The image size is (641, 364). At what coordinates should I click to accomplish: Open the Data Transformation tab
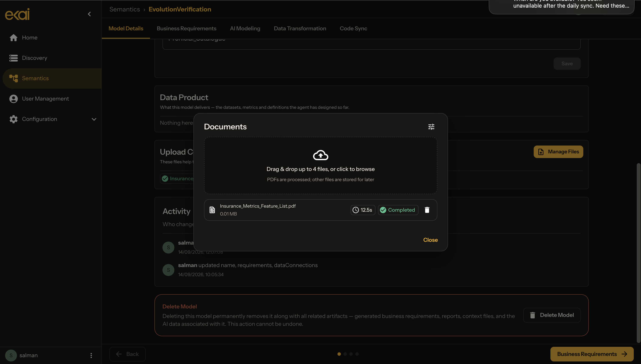tap(300, 28)
